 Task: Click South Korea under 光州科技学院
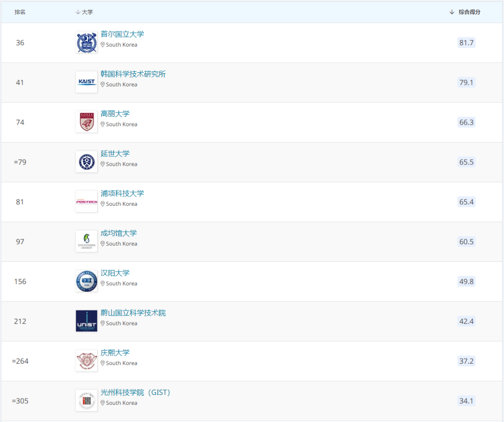tap(121, 403)
